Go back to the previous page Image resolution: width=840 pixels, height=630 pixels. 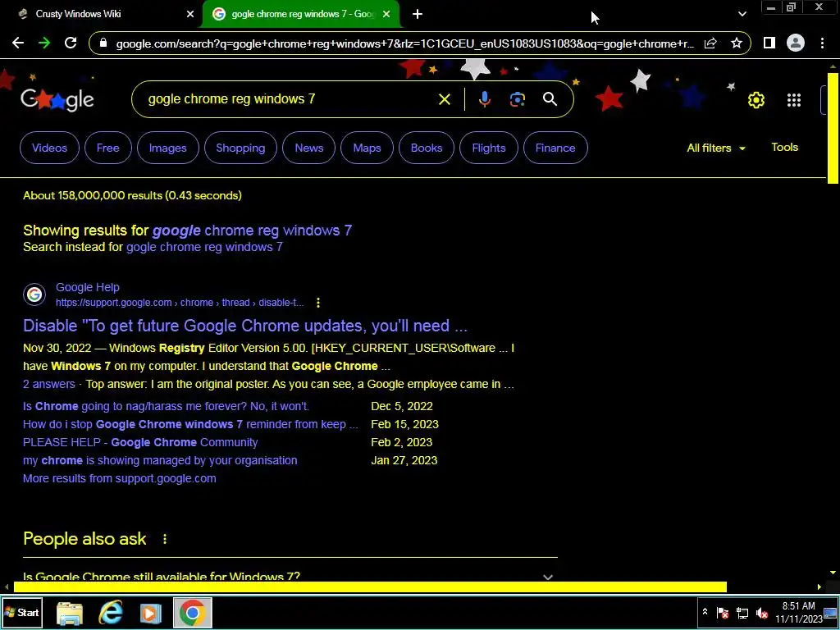pyautogui.click(x=18, y=43)
